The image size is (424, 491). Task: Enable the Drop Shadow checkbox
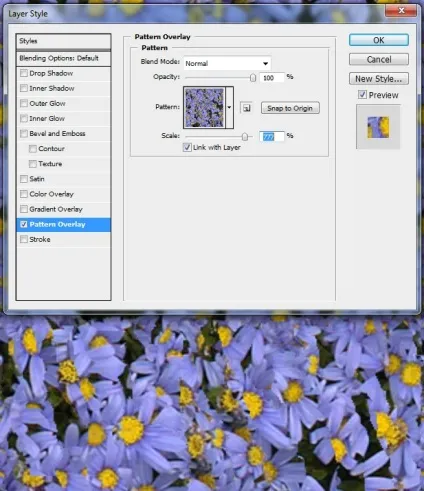tap(24, 73)
